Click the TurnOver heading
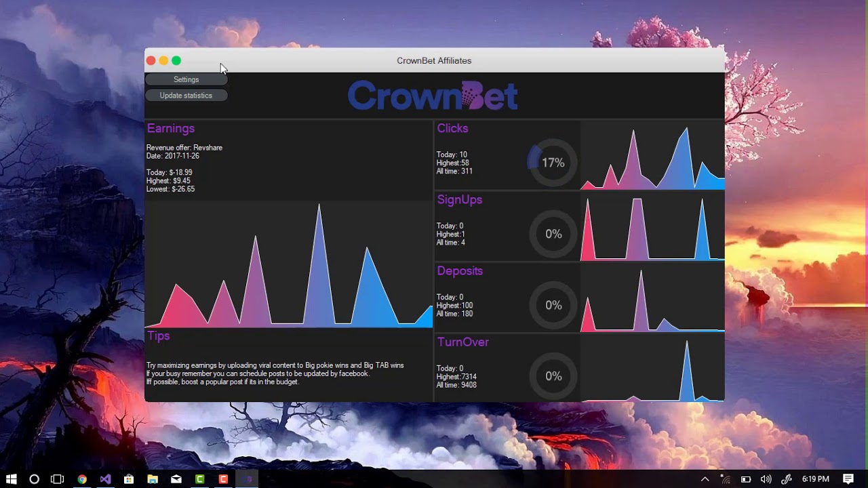The width and height of the screenshot is (868, 488). tap(463, 342)
